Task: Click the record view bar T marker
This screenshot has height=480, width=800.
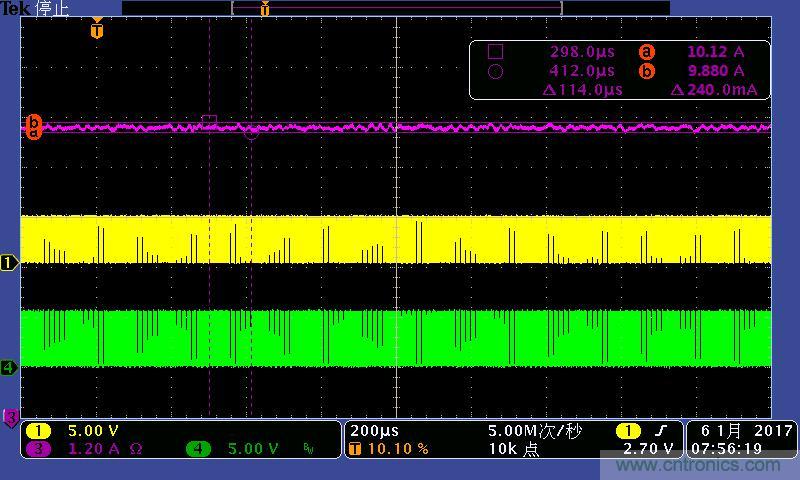Action: [265, 9]
